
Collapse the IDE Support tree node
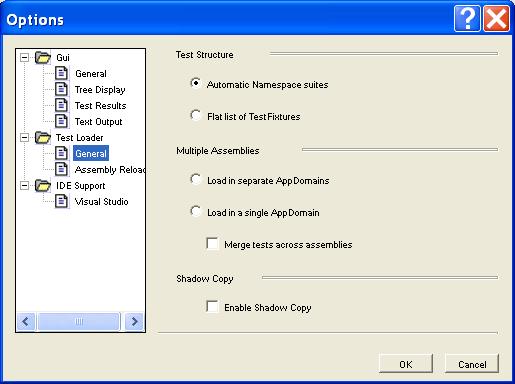coord(24,185)
